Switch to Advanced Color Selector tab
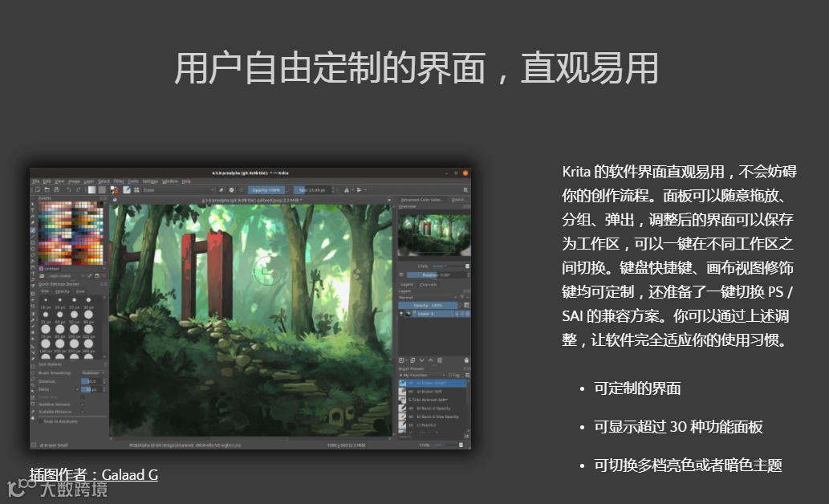829x504 pixels. pos(421,200)
